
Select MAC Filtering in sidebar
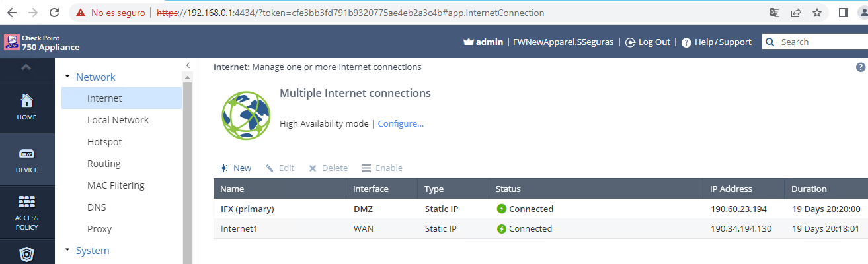[116, 185]
